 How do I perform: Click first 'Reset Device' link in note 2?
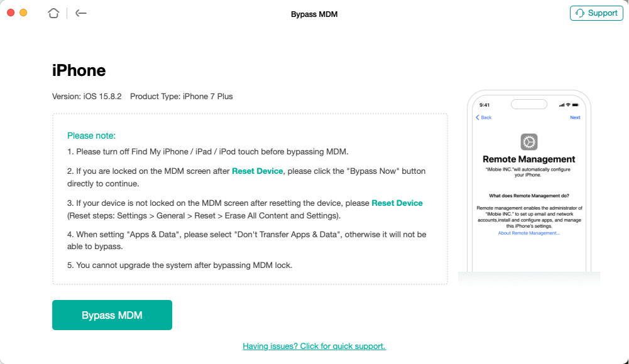[257, 171]
